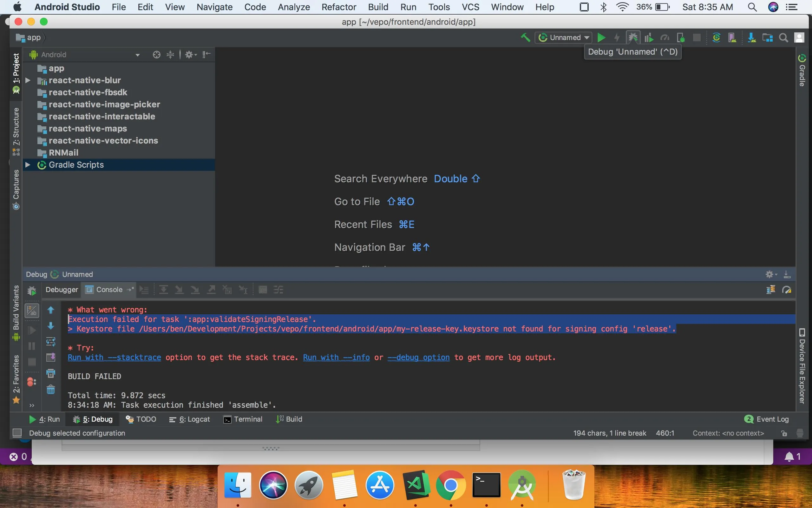
Task: Click Search Everywhere magnifier in toolbar
Action: point(783,38)
